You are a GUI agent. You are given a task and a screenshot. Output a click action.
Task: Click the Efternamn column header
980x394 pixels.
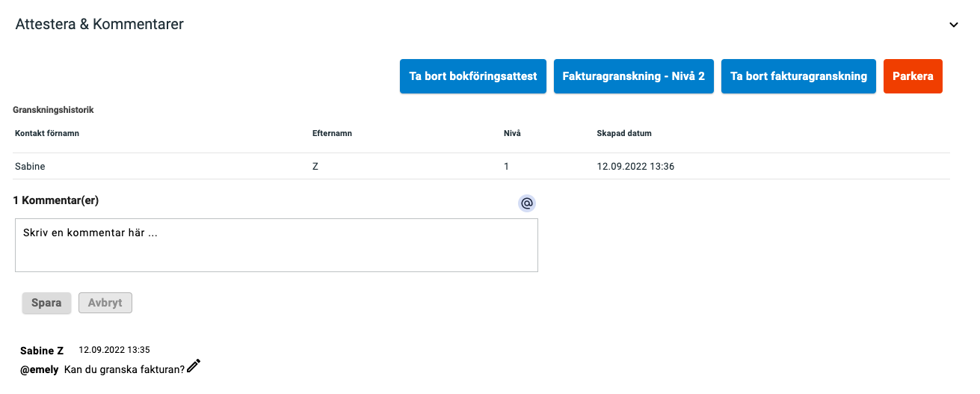tap(332, 134)
